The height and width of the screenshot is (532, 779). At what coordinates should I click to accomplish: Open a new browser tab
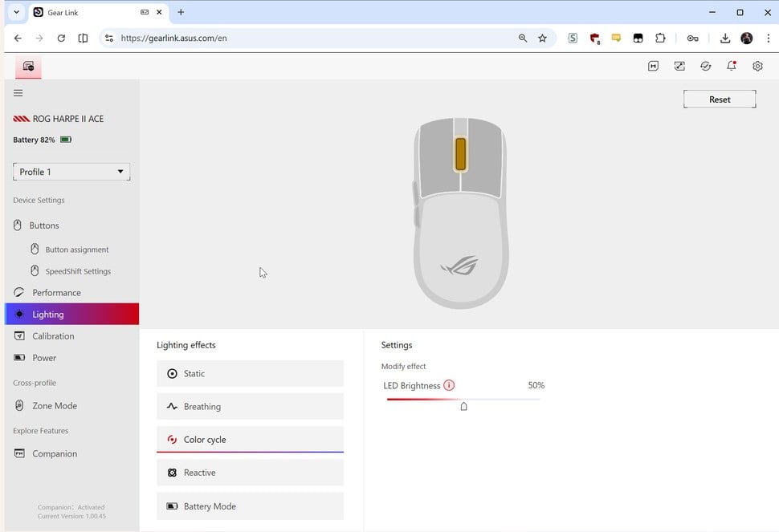coord(181,12)
